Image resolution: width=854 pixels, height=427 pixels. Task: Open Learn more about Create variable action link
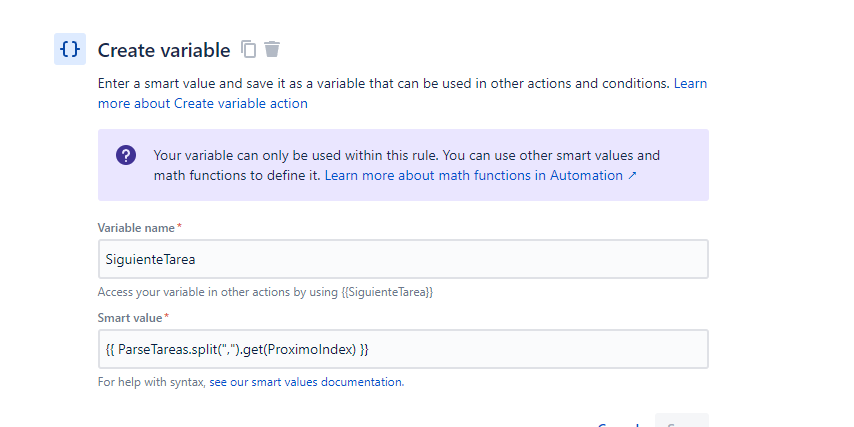402,93
